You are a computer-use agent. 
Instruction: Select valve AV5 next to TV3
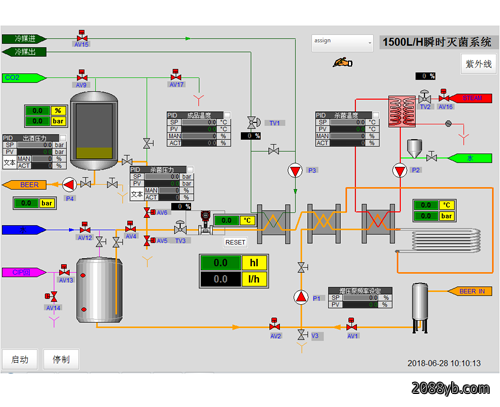point(150,240)
